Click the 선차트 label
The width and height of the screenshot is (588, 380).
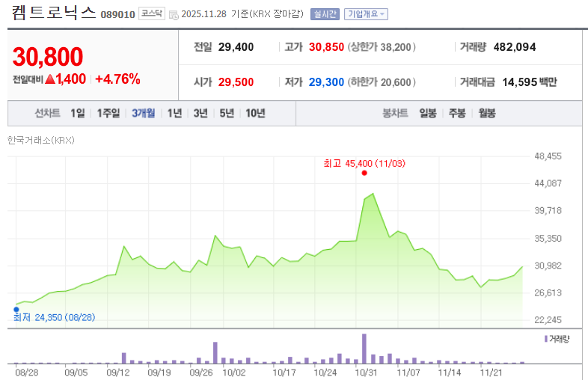pyautogui.click(x=47, y=113)
